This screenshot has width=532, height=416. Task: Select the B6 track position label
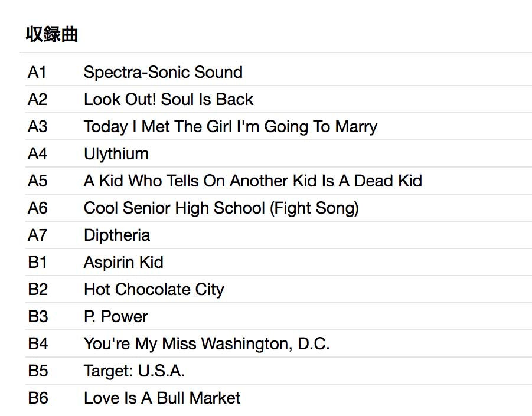(x=38, y=398)
